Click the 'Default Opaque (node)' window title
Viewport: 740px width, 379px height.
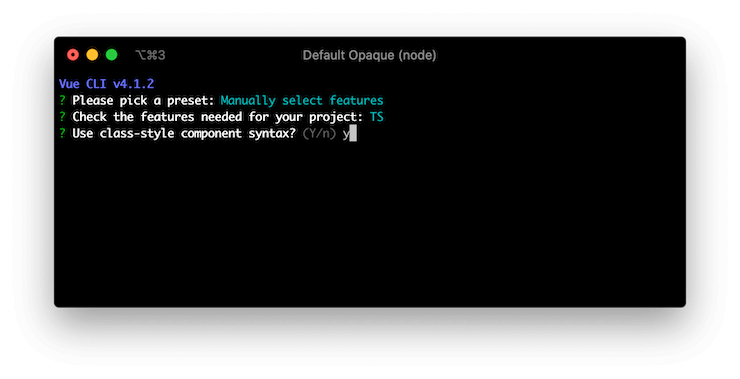[x=369, y=55]
